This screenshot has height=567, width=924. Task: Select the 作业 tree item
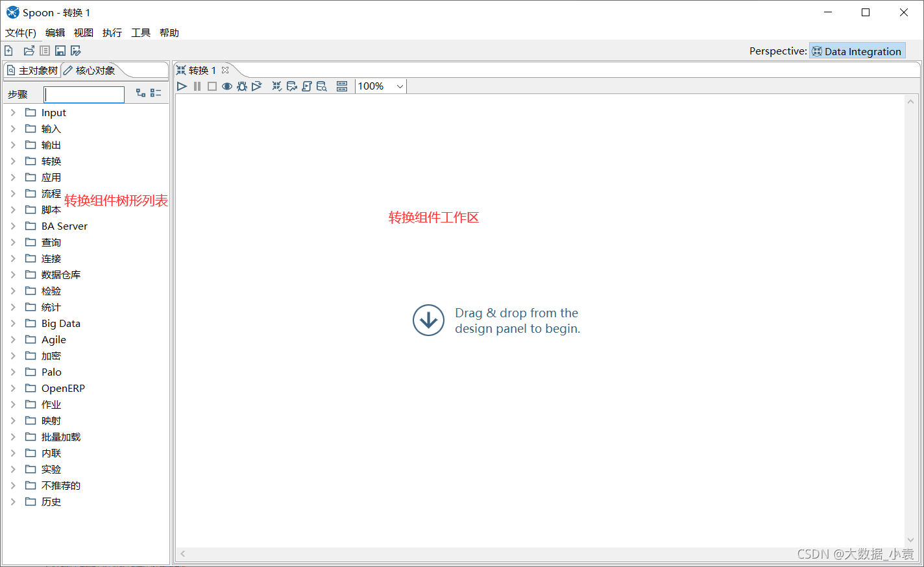[51, 405]
